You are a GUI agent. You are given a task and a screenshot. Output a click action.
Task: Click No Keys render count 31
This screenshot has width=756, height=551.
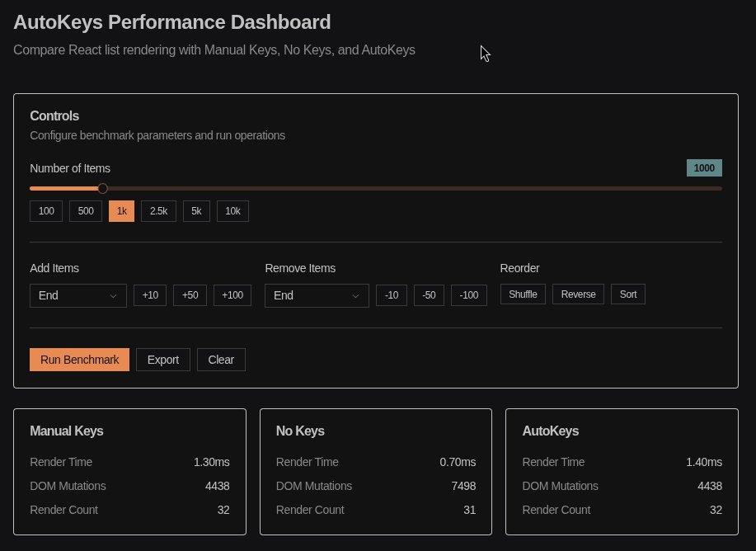(470, 510)
